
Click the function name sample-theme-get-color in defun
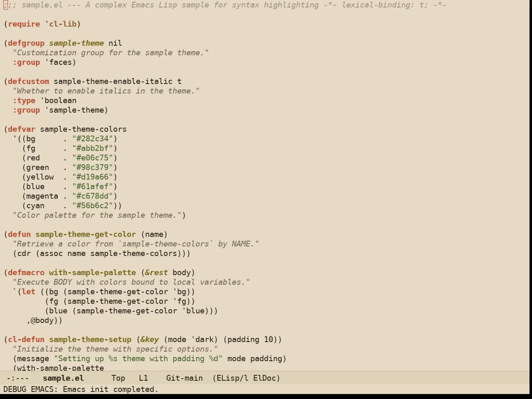[86, 234]
